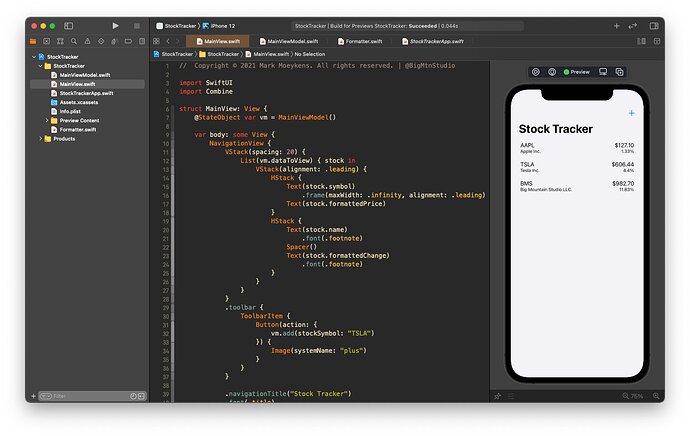The image size is (690, 436).
Task: Tap the plus button in the iPhone preview
Action: (x=631, y=113)
